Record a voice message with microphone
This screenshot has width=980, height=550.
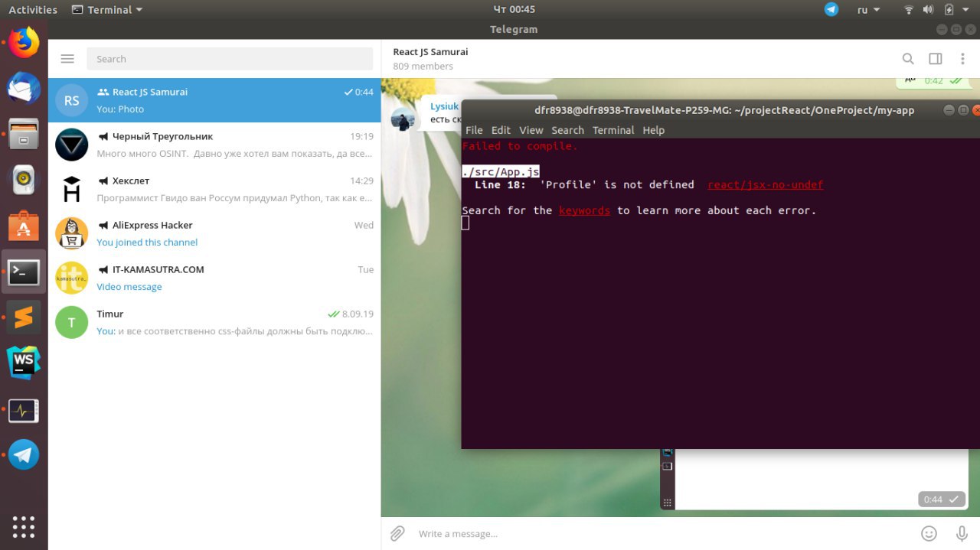click(x=962, y=533)
